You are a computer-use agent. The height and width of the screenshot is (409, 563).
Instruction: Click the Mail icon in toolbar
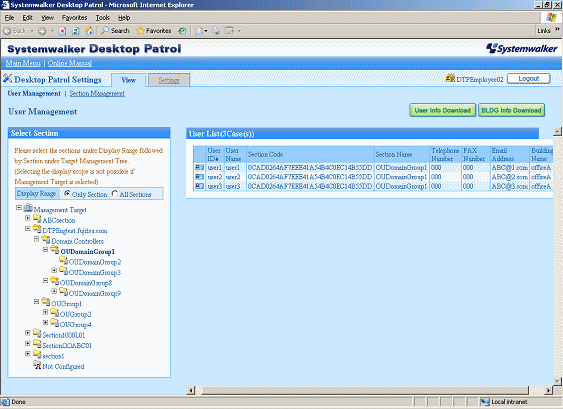point(199,31)
